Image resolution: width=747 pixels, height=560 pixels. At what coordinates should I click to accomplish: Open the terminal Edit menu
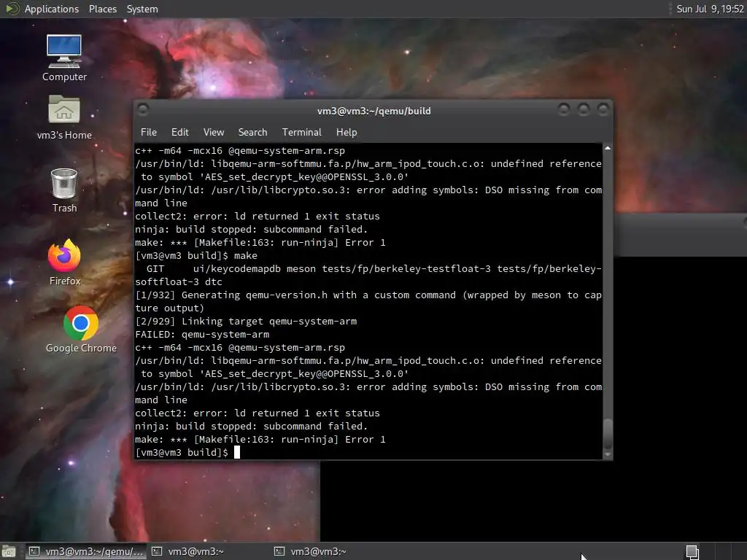coord(179,132)
